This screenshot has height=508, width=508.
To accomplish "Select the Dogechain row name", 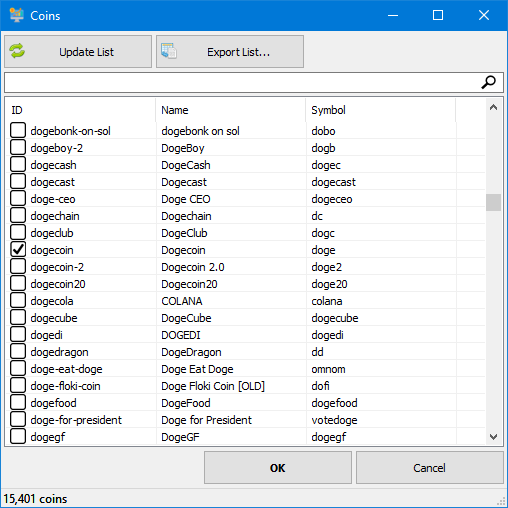I will [x=186, y=216].
